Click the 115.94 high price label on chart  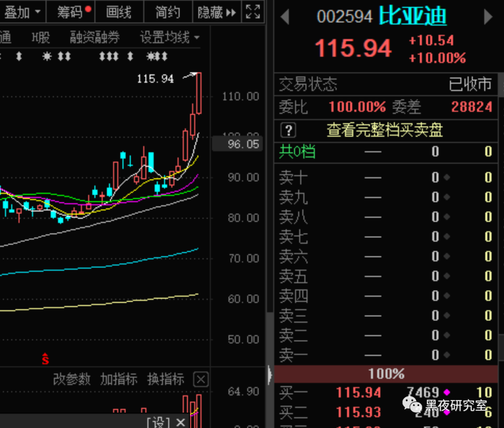155,79
